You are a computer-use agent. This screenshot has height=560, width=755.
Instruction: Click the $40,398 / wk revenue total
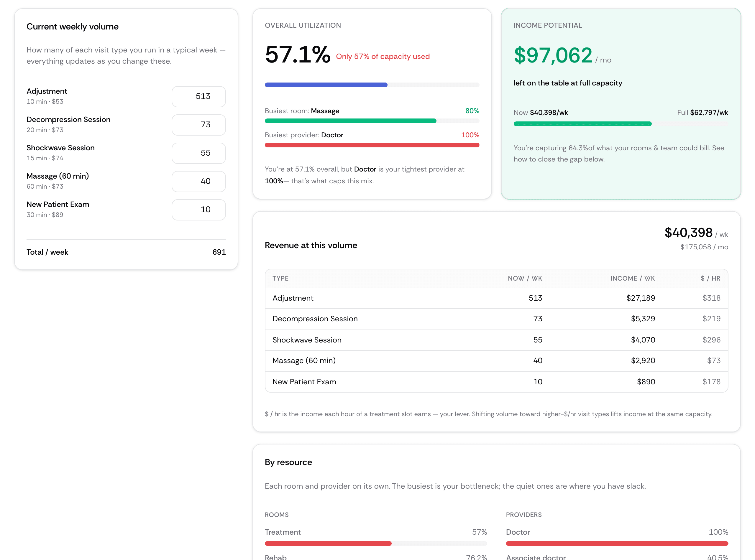click(696, 233)
